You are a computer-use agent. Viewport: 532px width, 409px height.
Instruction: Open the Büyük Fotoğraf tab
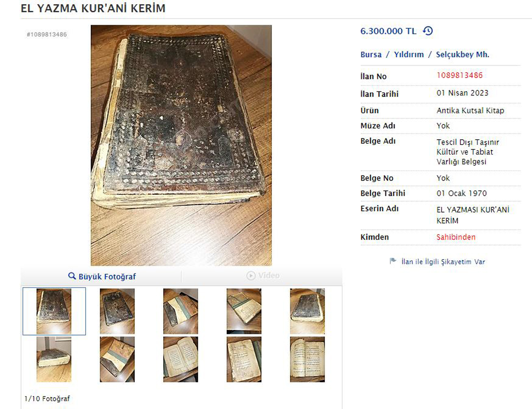click(101, 276)
